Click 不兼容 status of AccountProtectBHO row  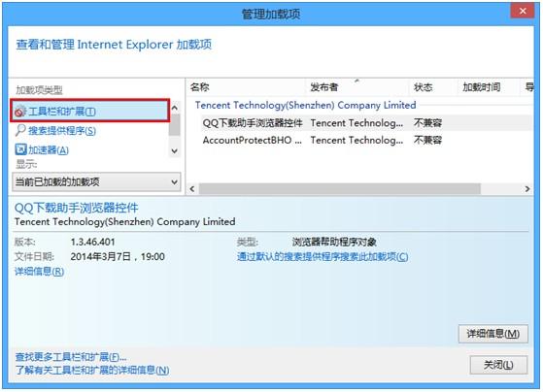click(x=427, y=140)
